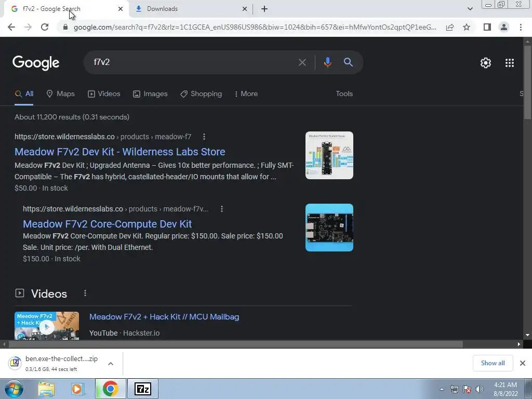Open the Windows Start menu
This screenshot has width=532, height=399.
14,389
